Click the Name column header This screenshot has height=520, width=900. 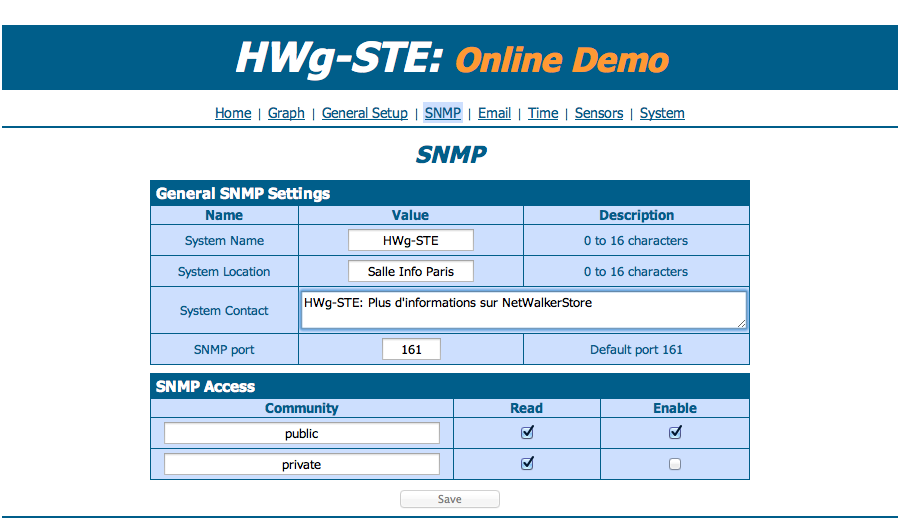point(224,215)
